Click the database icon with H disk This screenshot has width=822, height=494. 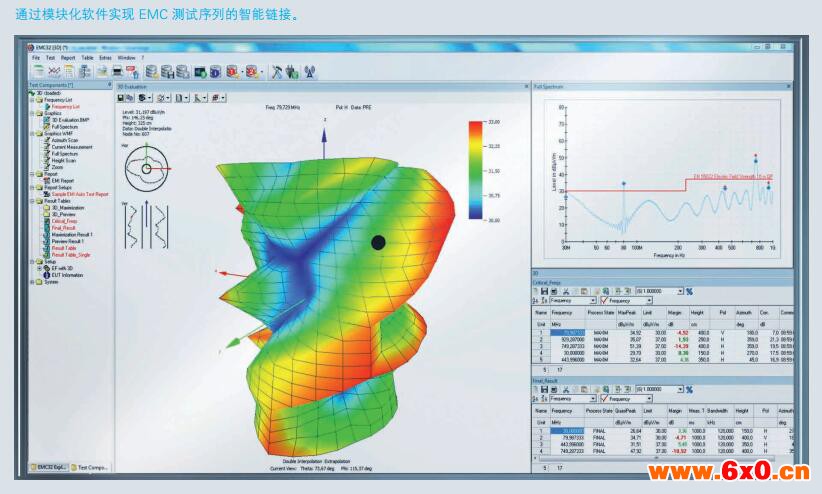167,72
